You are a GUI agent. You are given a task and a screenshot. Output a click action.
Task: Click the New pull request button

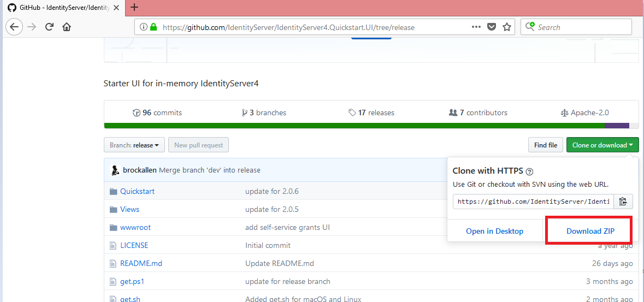198,145
